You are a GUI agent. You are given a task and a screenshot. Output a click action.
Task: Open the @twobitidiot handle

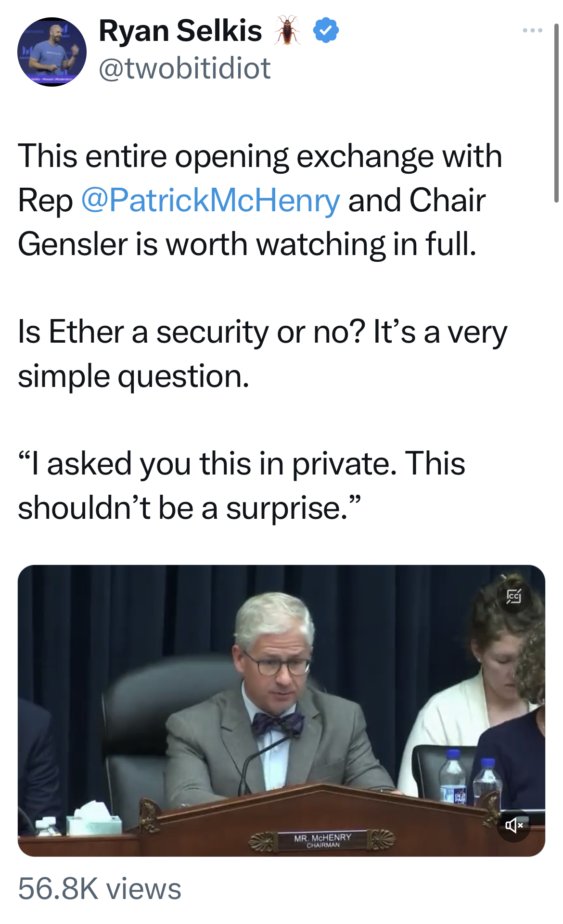pyautogui.click(x=185, y=68)
